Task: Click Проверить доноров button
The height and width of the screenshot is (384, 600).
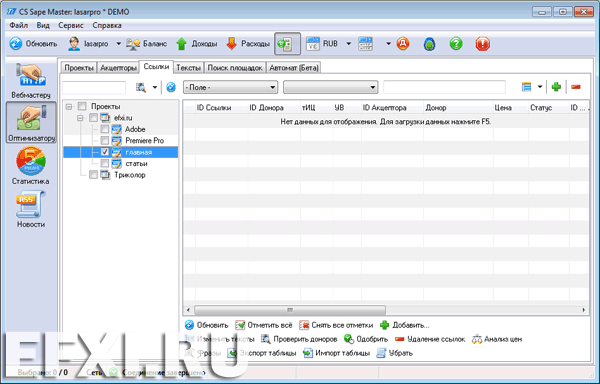Action: click(299, 339)
